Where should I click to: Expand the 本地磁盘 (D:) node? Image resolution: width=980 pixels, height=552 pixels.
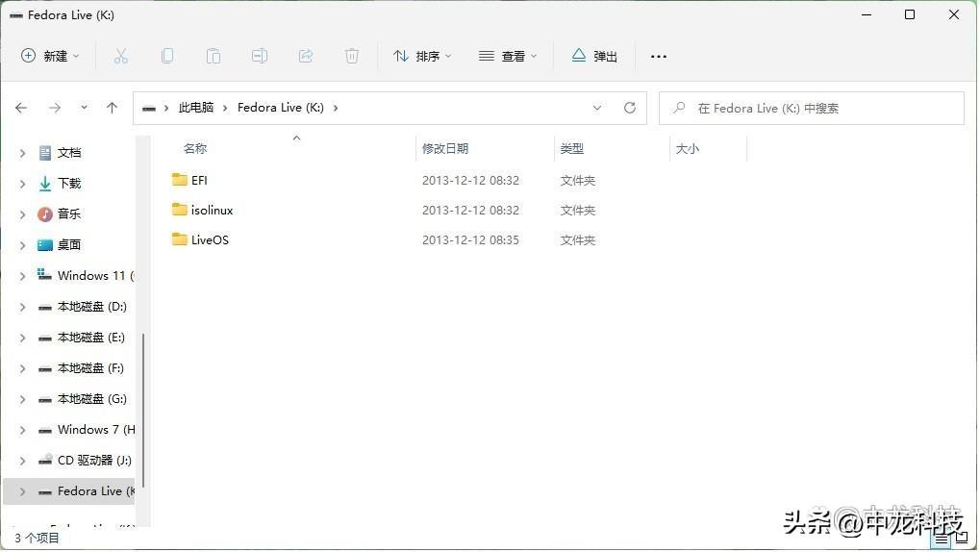click(22, 307)
